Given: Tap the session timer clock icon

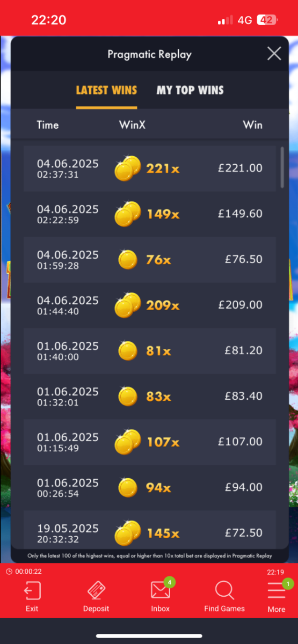Looking at the screenshot, I should tap(9, 572).
